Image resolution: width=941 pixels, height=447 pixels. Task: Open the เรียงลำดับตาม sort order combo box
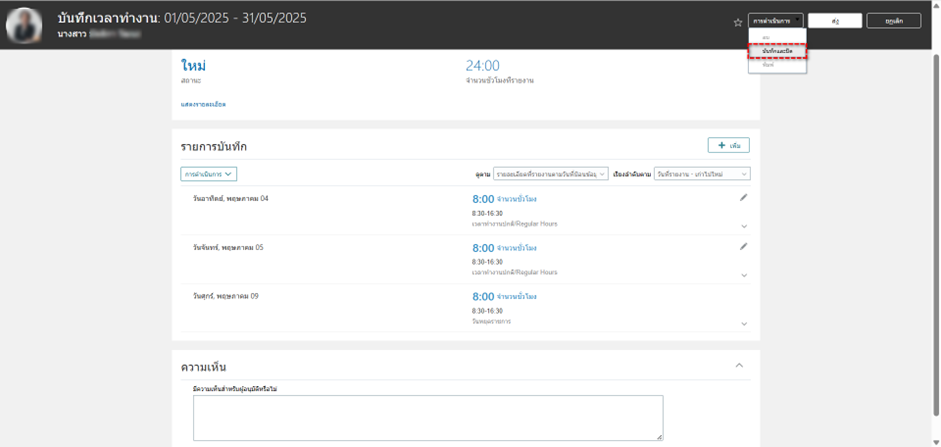701,174
